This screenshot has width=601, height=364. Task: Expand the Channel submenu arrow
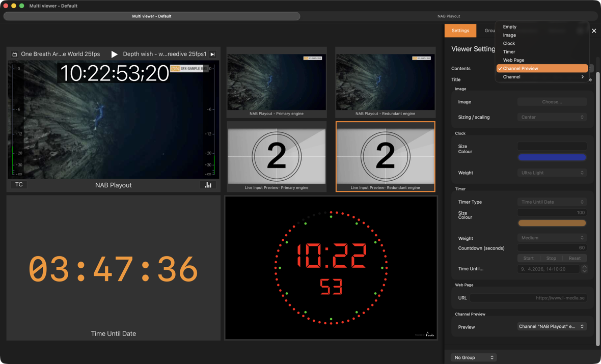click(x=582, y=77)
